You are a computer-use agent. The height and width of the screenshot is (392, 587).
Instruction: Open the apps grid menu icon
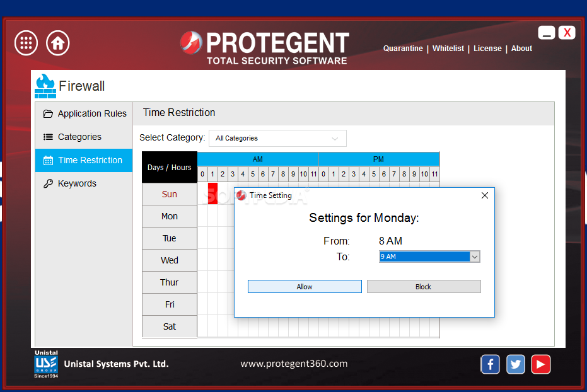[x=26, y=43]
